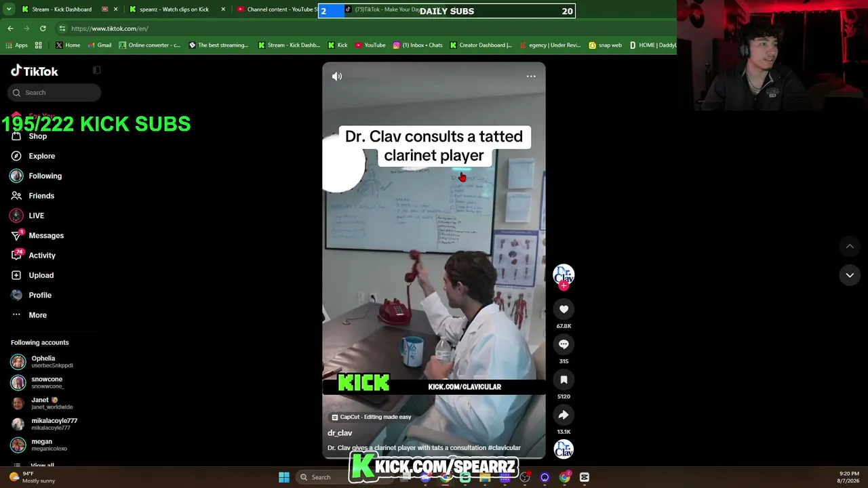Open the Creator Dashboard bookmark
The image size is (868, 488).
[481, 45]
